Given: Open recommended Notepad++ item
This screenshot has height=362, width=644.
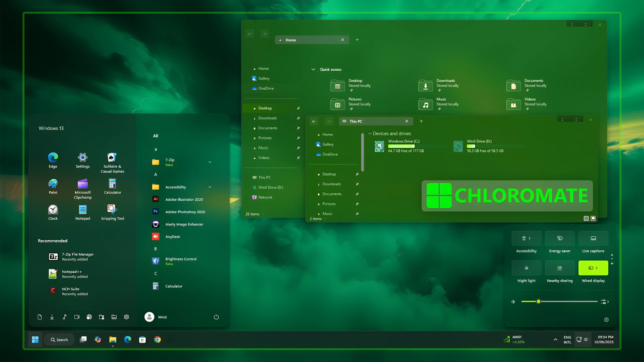Looking at the screenshot, I should click(68, 274).
